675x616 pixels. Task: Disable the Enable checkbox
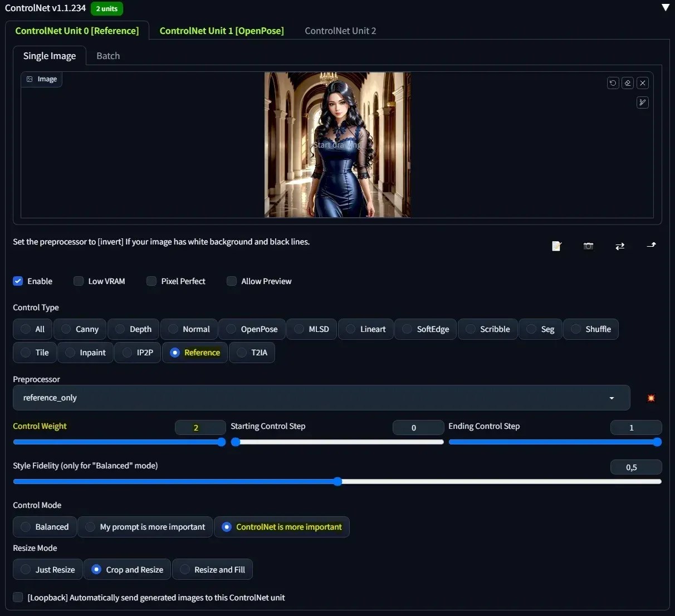[18, 281]
